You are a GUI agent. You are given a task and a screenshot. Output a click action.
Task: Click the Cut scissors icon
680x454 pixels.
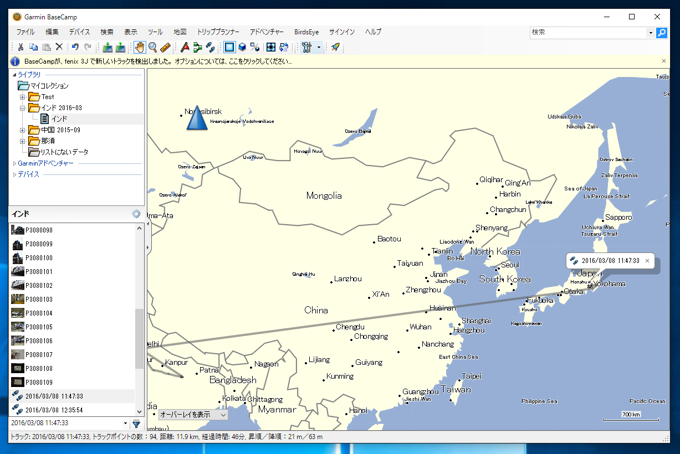(20, 47)
